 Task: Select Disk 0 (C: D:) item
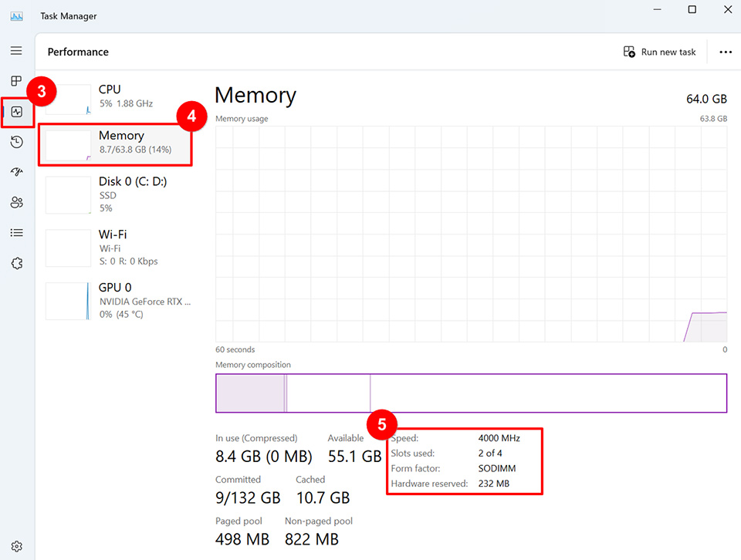point(117,194)
